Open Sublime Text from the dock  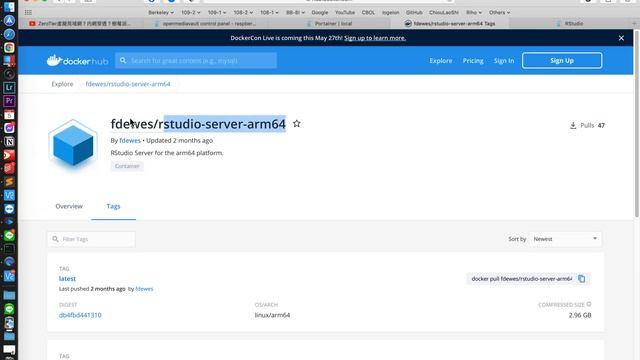pos(9,182)
